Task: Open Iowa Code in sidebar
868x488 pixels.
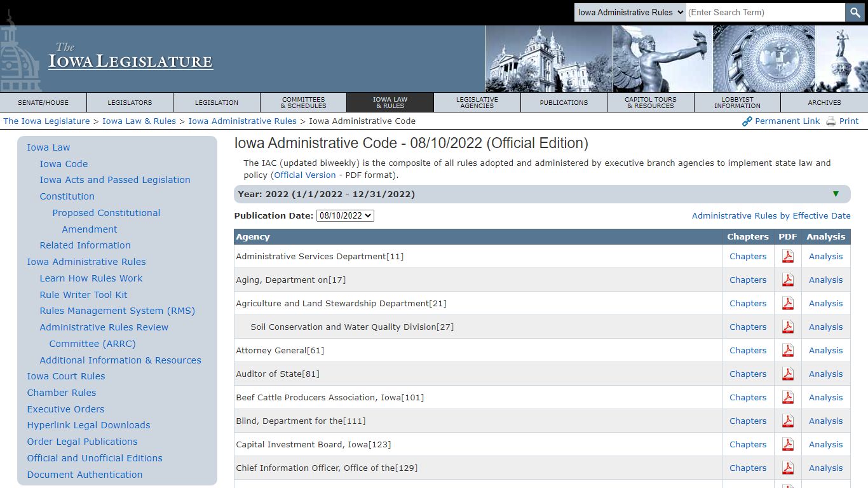Action: pyautogui.click(x=64, y=163)
